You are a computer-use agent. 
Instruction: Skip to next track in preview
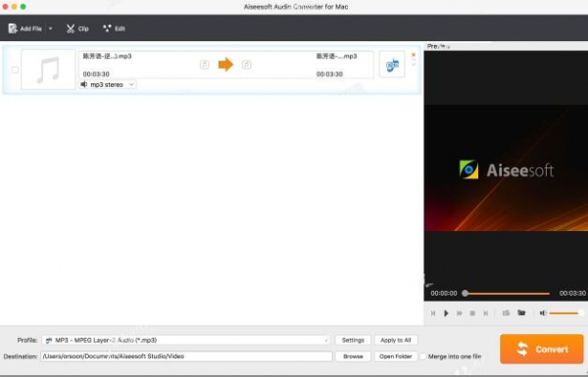coord(486,313)
